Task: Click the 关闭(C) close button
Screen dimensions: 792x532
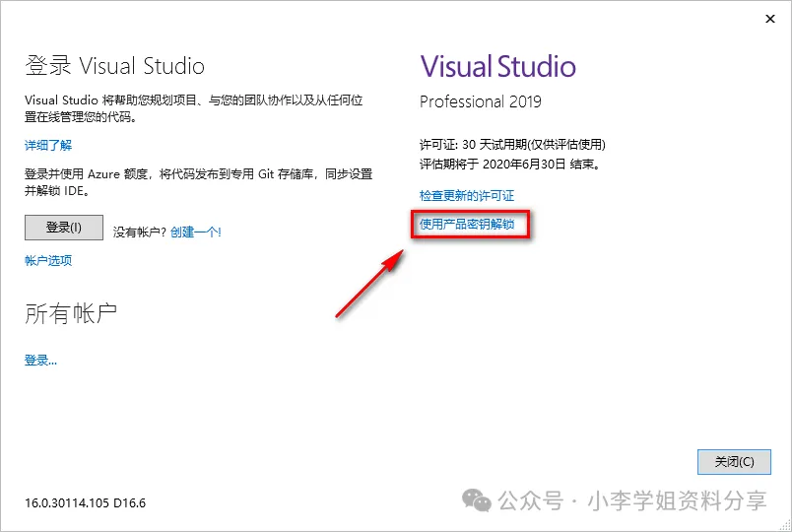Action: point(734,462)
